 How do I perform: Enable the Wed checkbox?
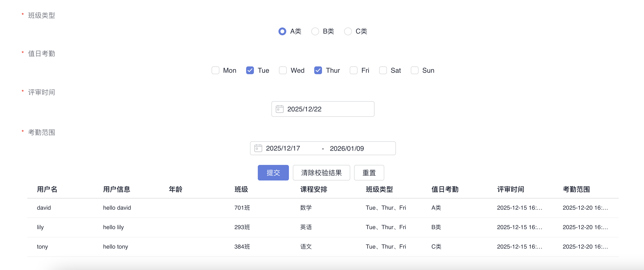coord(283,70)
